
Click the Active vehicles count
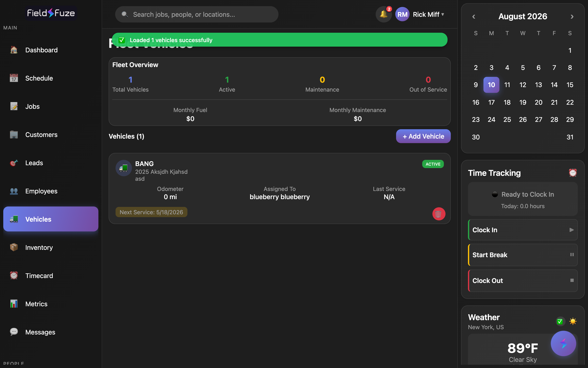[x=227, y=80]
